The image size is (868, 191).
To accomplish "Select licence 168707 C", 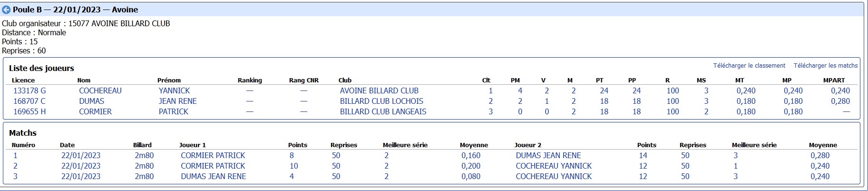I will (x=29, y=101).
